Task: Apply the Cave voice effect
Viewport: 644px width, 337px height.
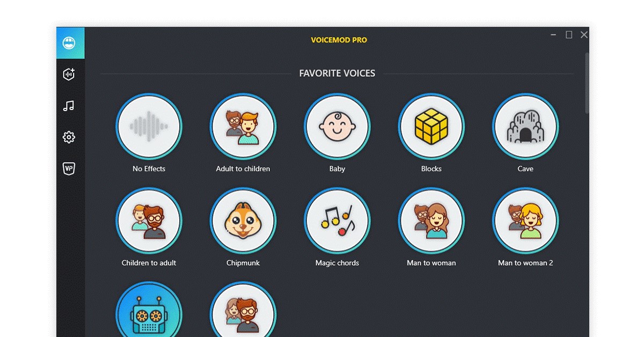Action: click(525, 127)
